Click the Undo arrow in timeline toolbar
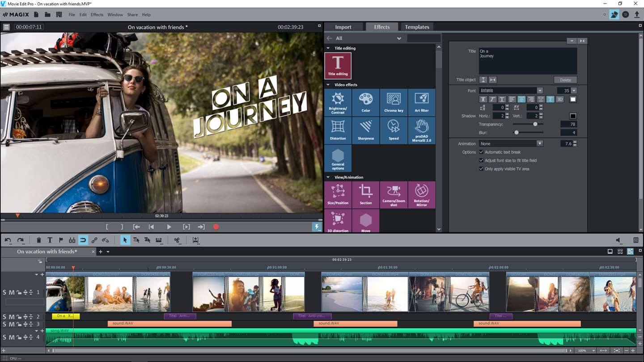Image resolution: width=644 pixels, height=362 pixels. tap(8, 240)
